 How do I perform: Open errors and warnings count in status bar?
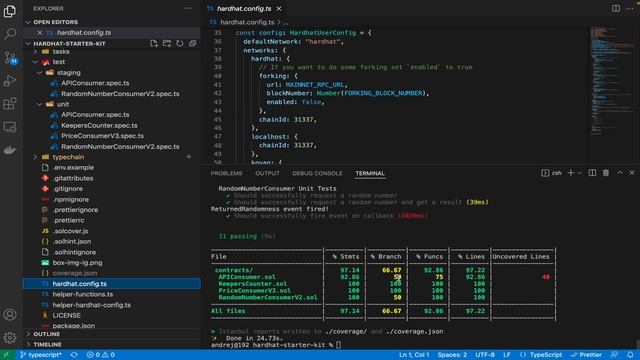(x=100, y=355)
